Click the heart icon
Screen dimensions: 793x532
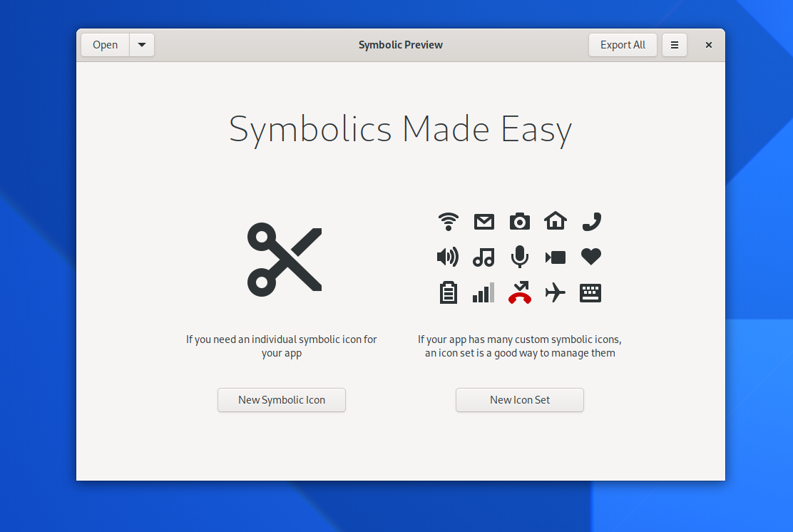point(590,257)
